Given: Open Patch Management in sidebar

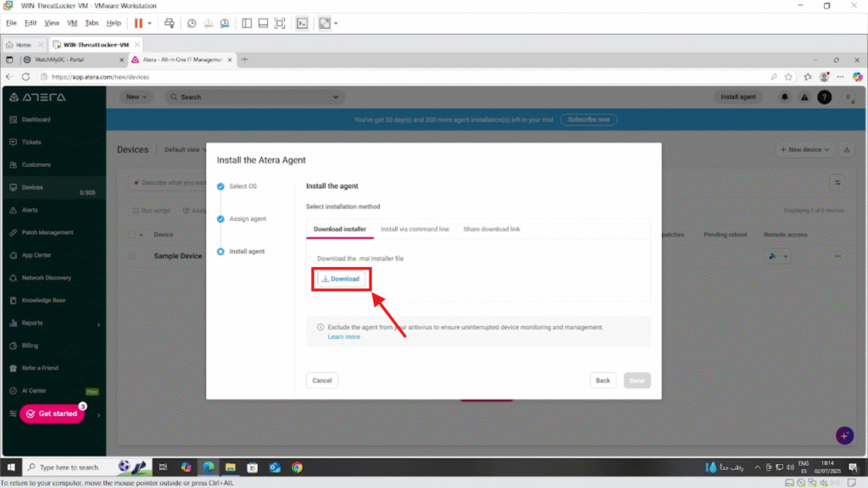Looking at the screenshot, I should click(47, 233).
